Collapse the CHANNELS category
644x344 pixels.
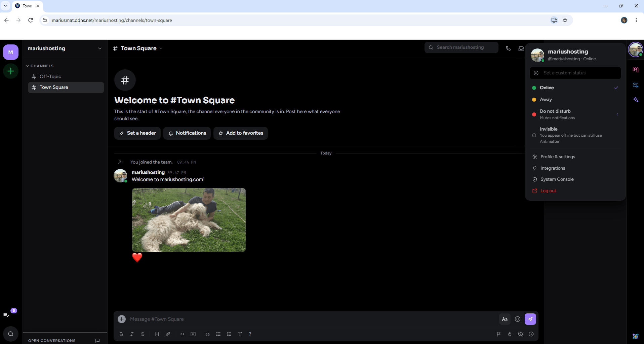pyautogui.click(x=40, y=66)
